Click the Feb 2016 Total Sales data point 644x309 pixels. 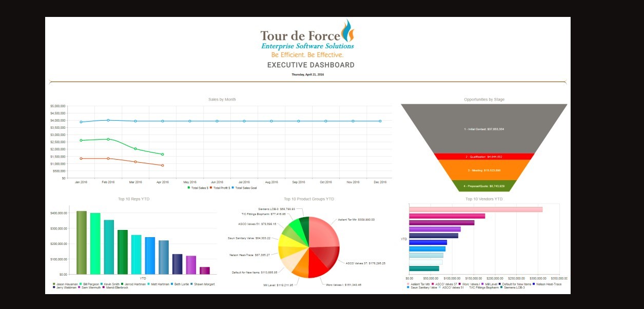(108, 139)
